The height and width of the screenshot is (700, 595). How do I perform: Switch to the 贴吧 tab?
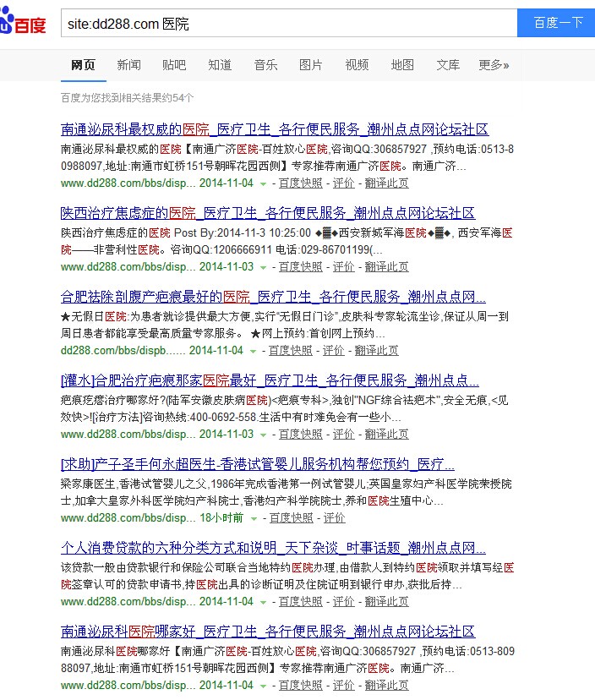(174, 65)
